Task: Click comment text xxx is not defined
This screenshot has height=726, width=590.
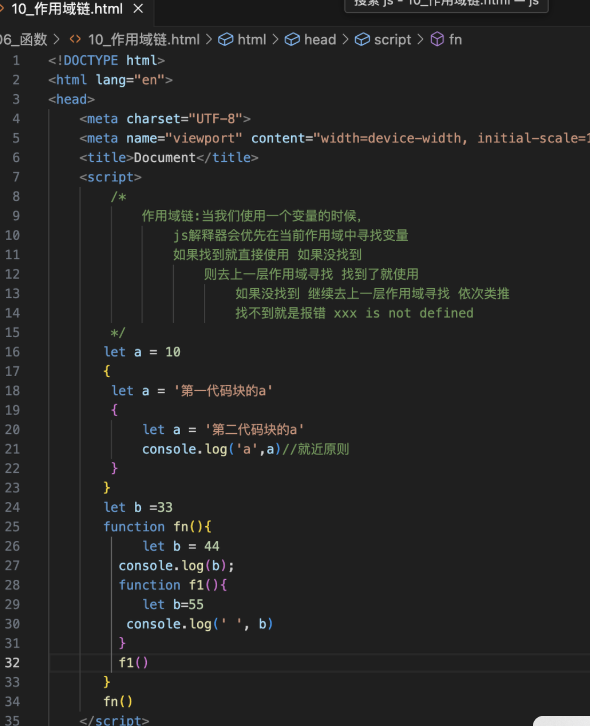Action: [x=403, y=313]
